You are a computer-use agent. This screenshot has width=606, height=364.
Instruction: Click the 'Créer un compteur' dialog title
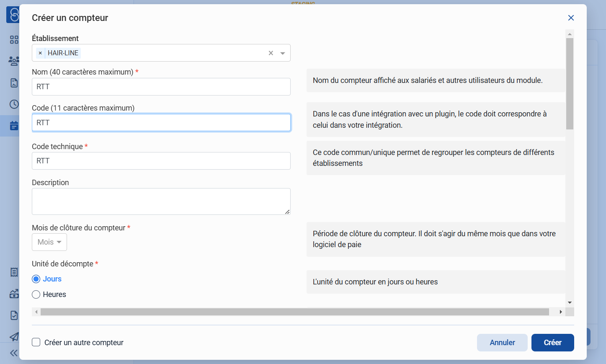pyautogui.click(x=70, y=18)
